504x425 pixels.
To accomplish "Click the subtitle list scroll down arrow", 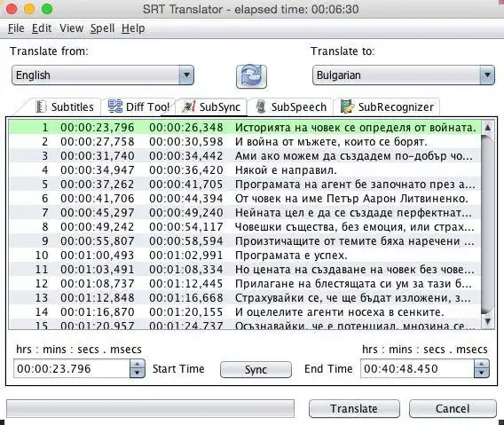I will pos(488,321).
